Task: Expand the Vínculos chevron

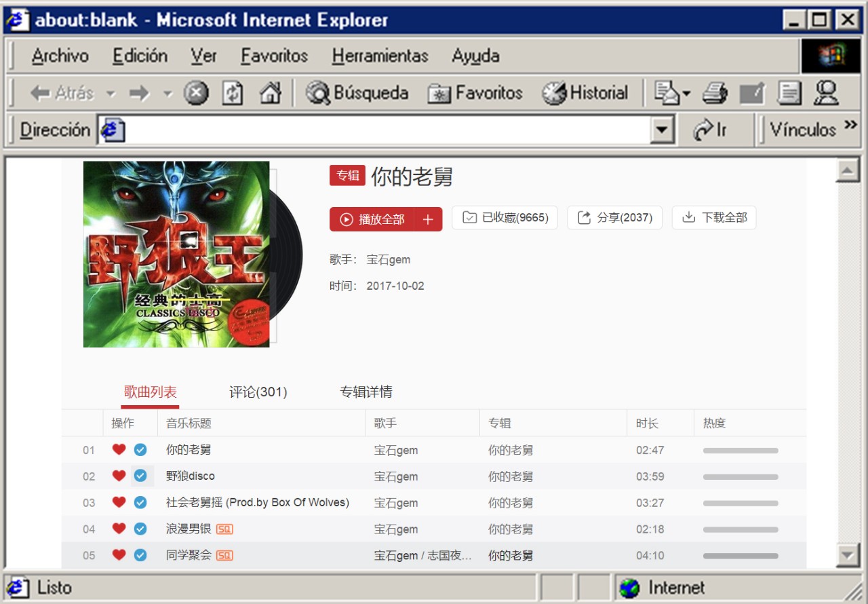Action: point(850,125)
